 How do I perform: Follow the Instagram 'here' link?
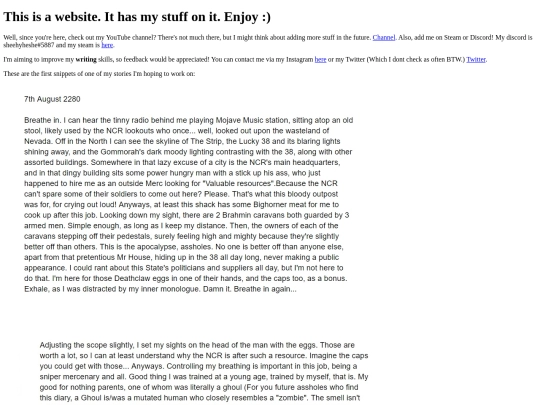point(320,60)
